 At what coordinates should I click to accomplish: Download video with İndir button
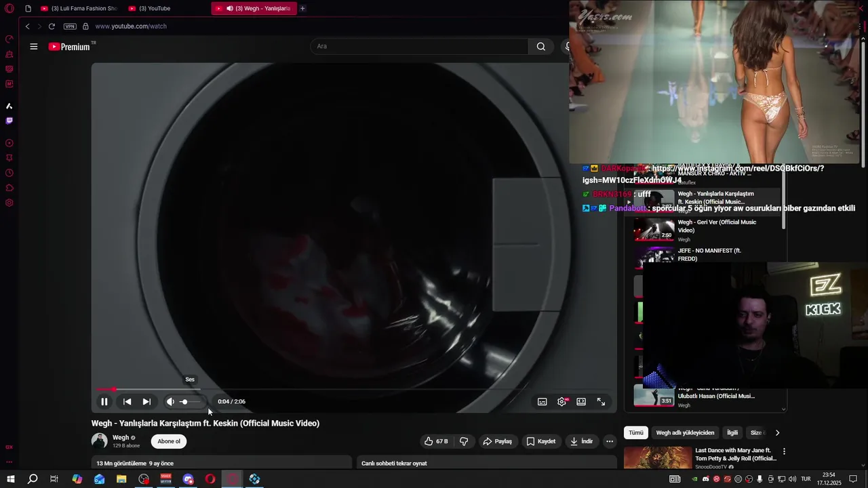tap(582, 441)
